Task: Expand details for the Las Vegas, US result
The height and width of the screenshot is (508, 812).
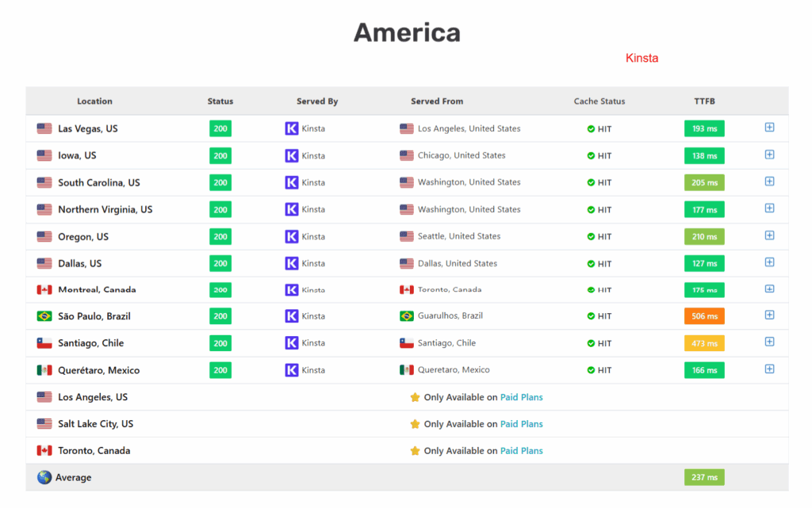Action: (769, 128)
